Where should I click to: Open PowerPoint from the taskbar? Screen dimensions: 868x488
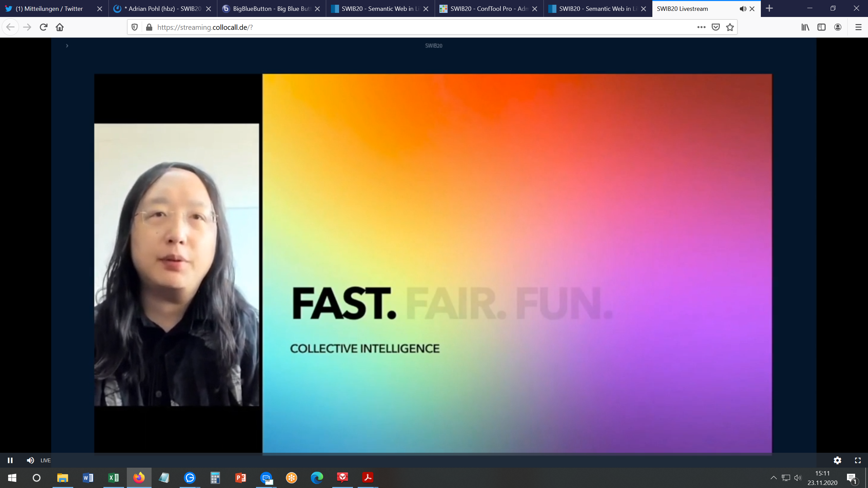point(241,478)
